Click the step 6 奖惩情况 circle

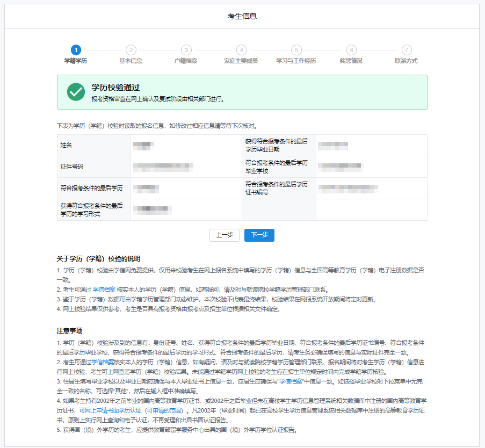tap(351, 50)
